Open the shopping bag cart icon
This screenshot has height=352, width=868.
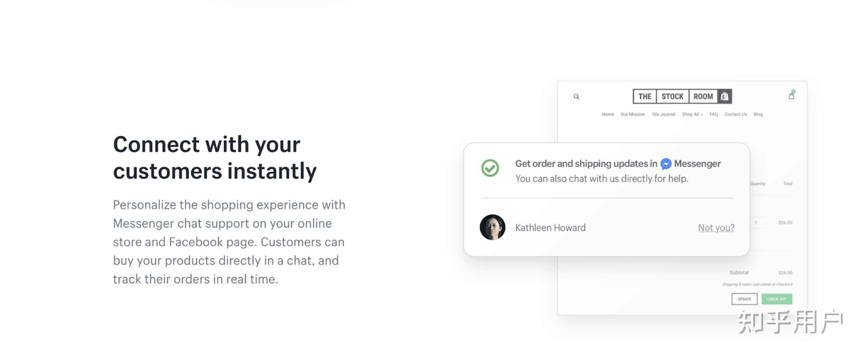[791, 95]
